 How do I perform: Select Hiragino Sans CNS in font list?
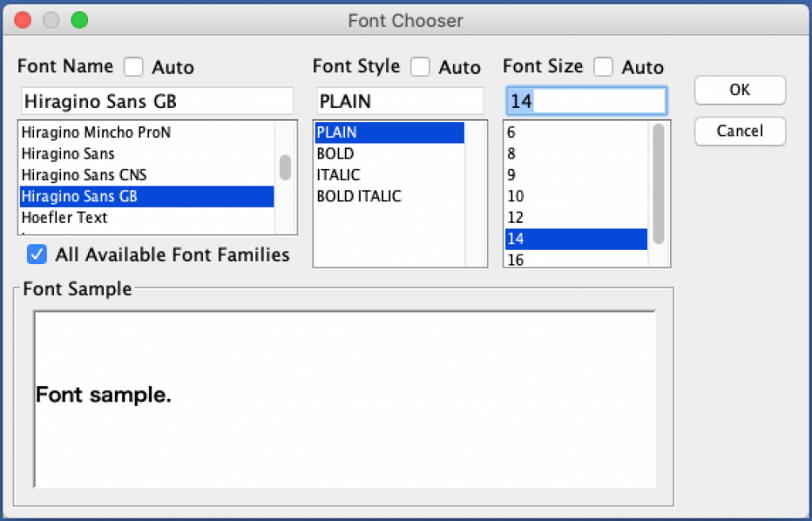[83, 174]
